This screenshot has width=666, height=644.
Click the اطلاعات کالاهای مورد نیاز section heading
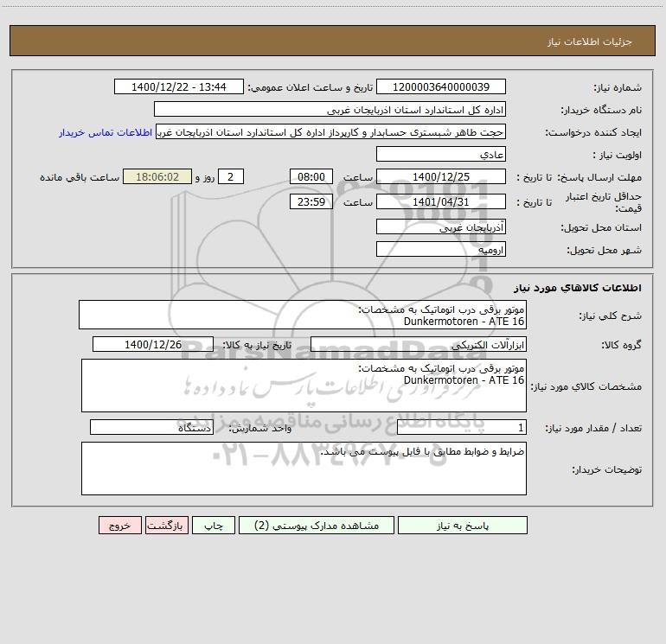578,288
